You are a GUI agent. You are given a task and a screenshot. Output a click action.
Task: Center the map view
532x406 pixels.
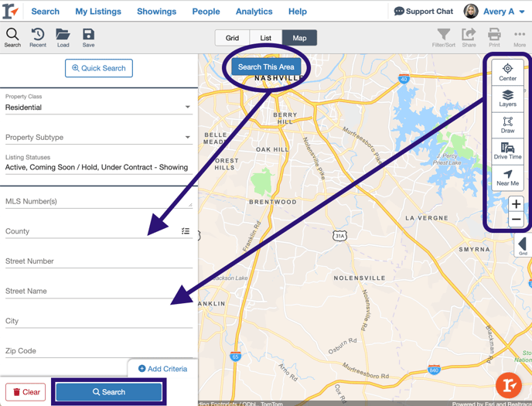click(507, 72)
